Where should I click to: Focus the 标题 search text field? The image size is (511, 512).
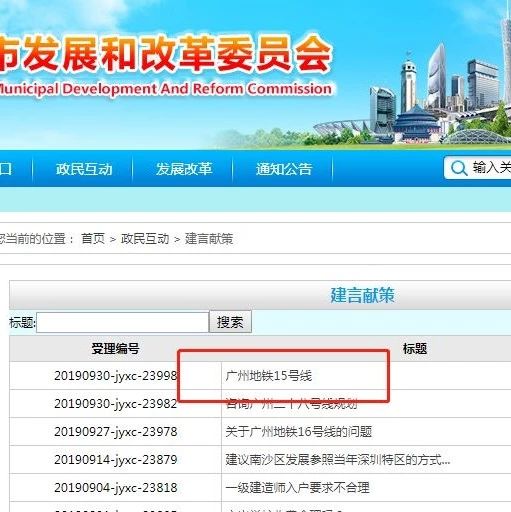[122, 322]
